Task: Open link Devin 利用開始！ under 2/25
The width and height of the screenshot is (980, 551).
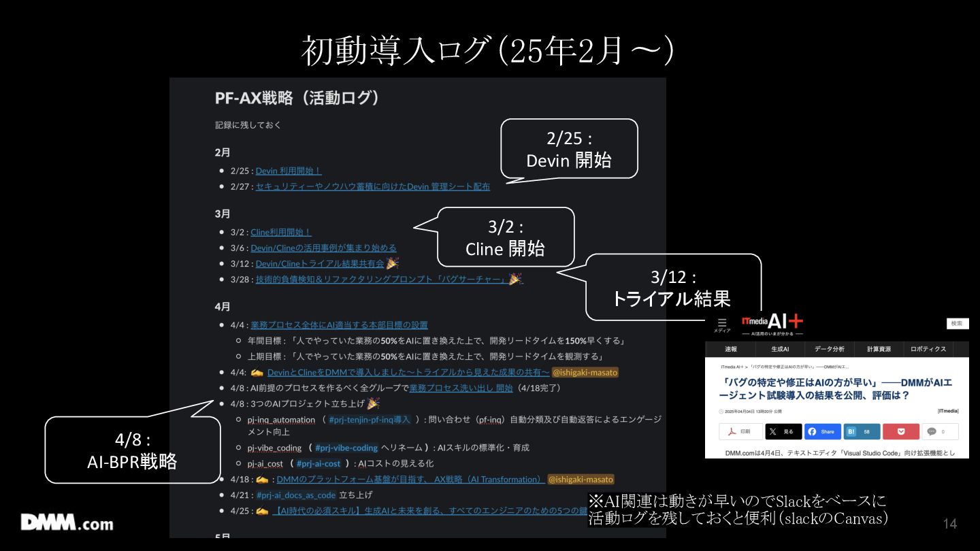Action: (289, 171)
